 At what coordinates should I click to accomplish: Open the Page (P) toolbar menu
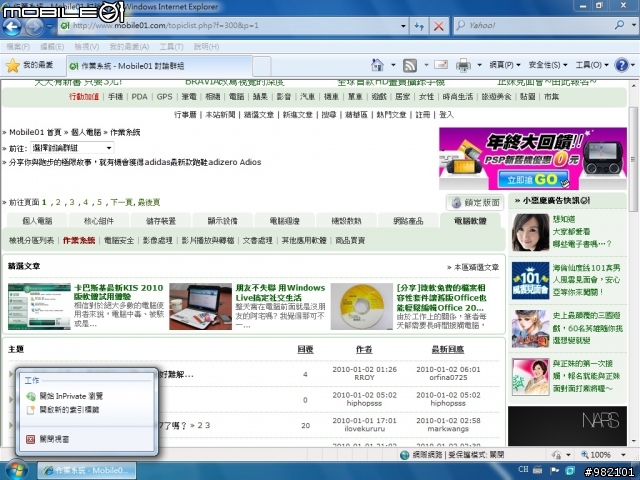(505, 65)
